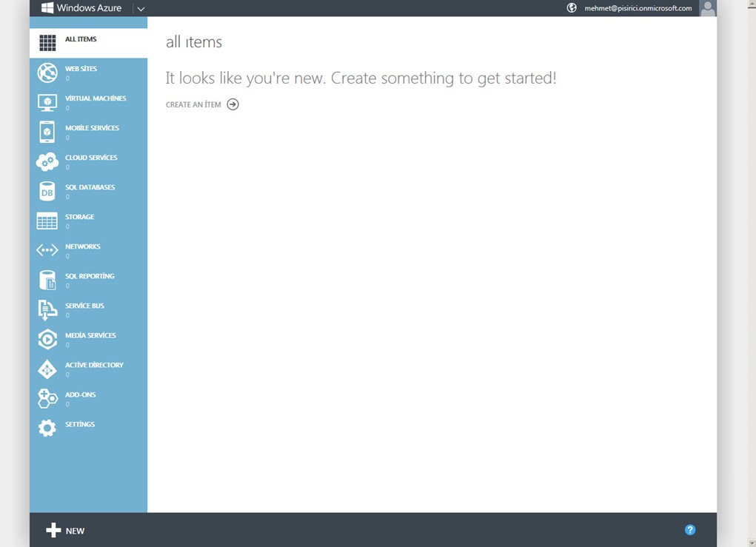Click the Add-ons hexagon icon
756x547 pixels.
coord(47,398)
